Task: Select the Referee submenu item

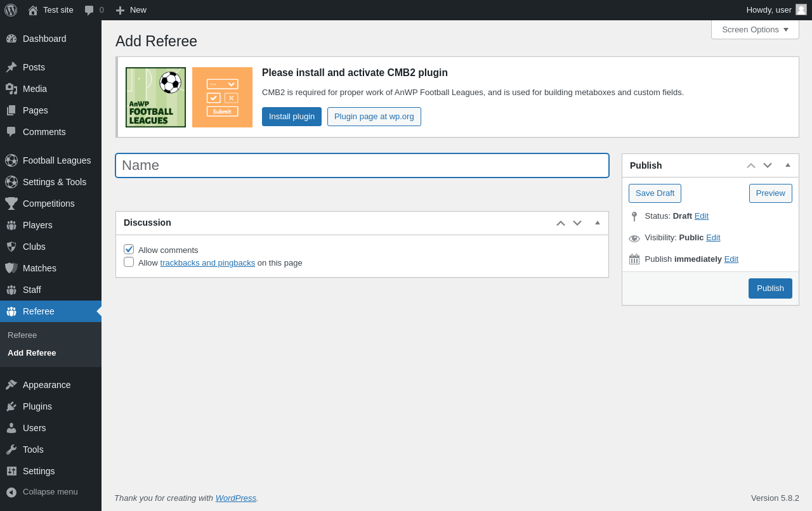Action: 22,335
